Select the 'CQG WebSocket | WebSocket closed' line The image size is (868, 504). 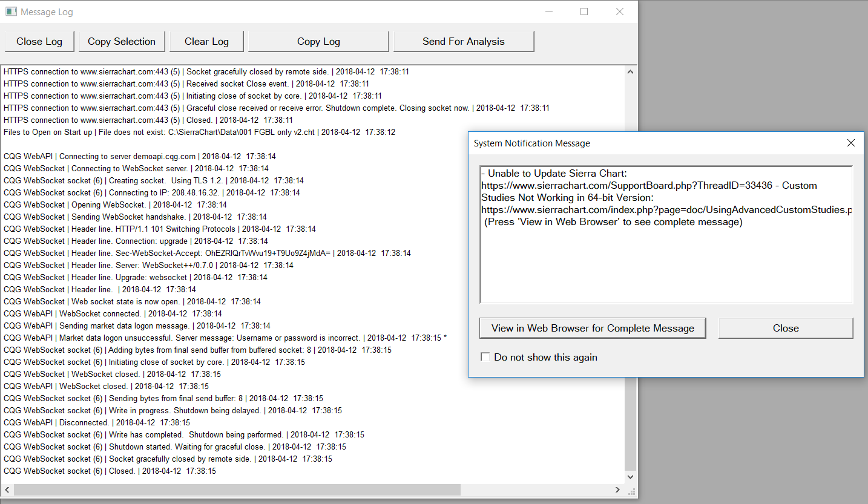pyautogui.click(x=112, y=374)
